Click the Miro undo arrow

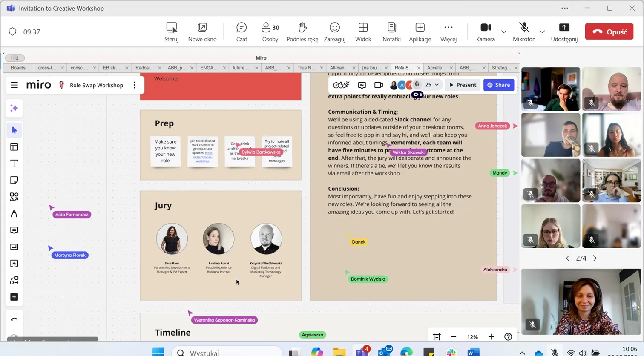(14, 319)
